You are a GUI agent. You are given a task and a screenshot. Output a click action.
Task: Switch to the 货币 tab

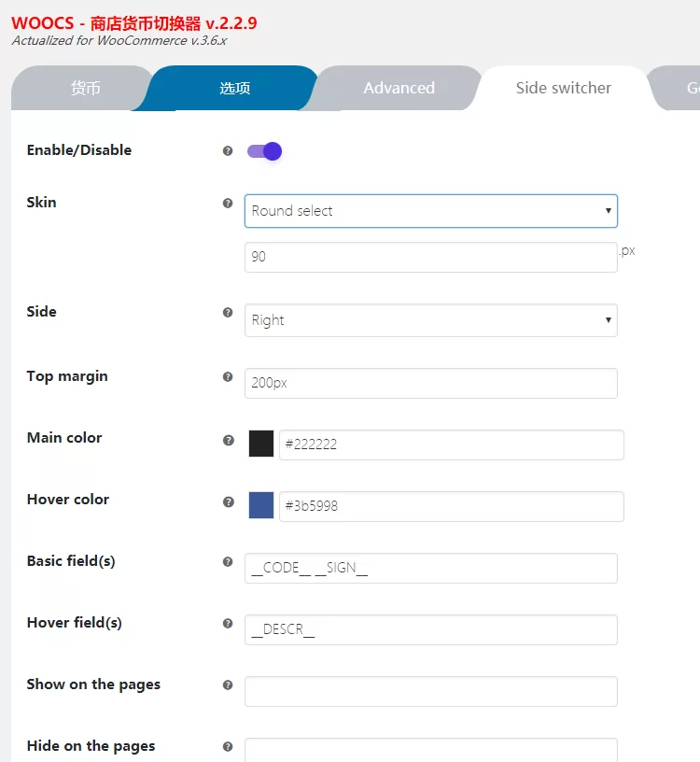pyautogui.click(x=86, y=88)
